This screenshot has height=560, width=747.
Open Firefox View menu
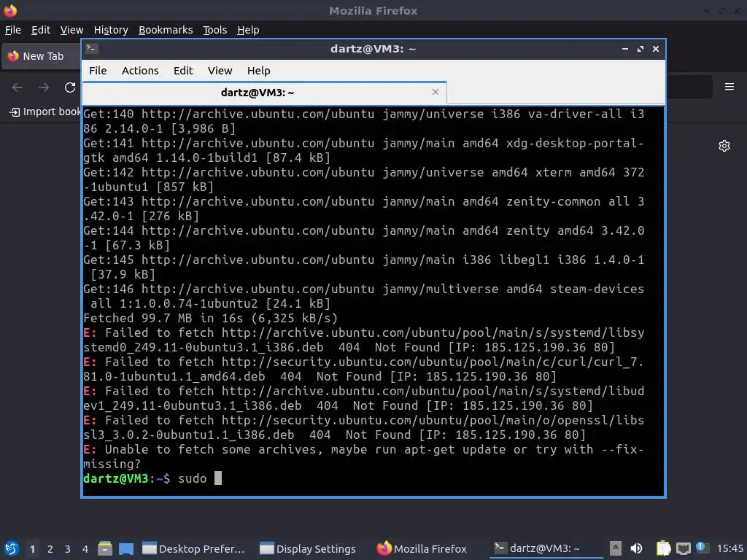(x=72, y=30)
